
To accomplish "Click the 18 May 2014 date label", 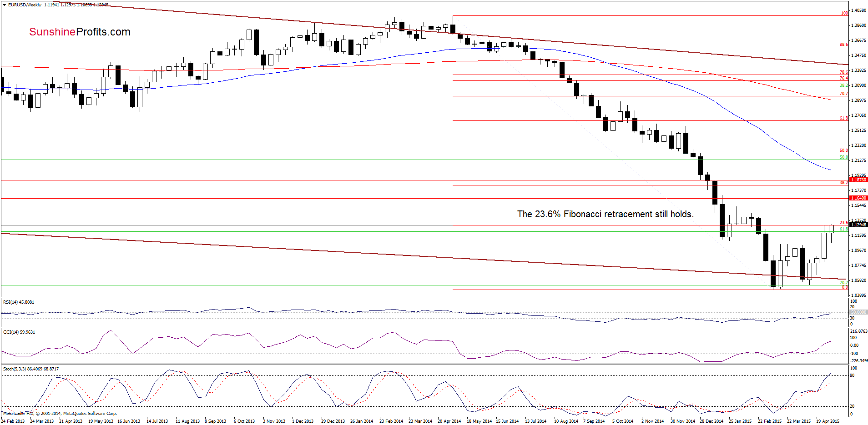I will coord(479,421).
